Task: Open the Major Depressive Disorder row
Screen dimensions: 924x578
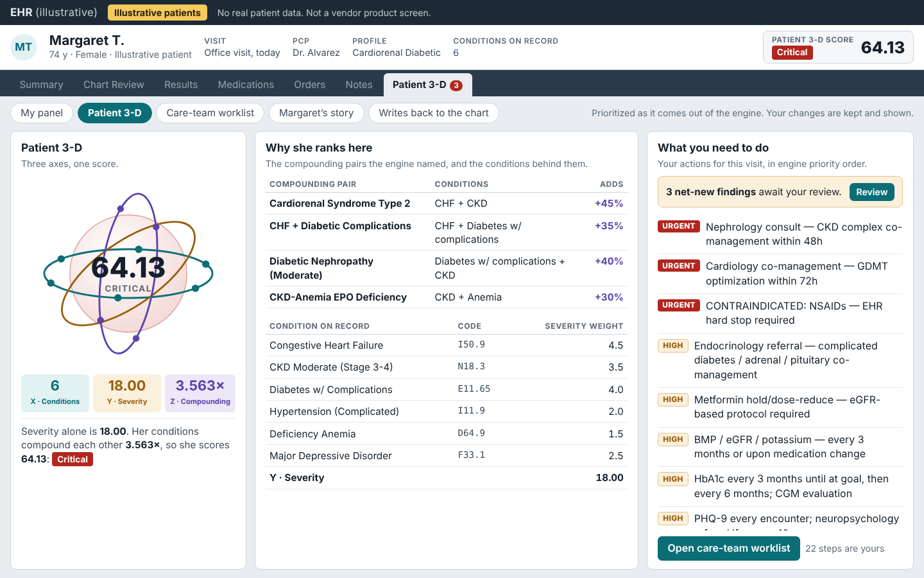Action: coord(447,456)
